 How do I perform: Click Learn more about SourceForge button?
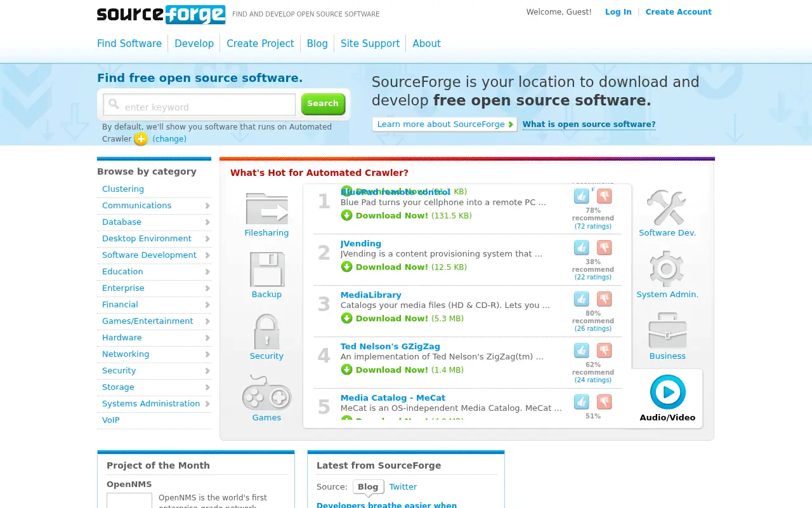coord(445,124)
